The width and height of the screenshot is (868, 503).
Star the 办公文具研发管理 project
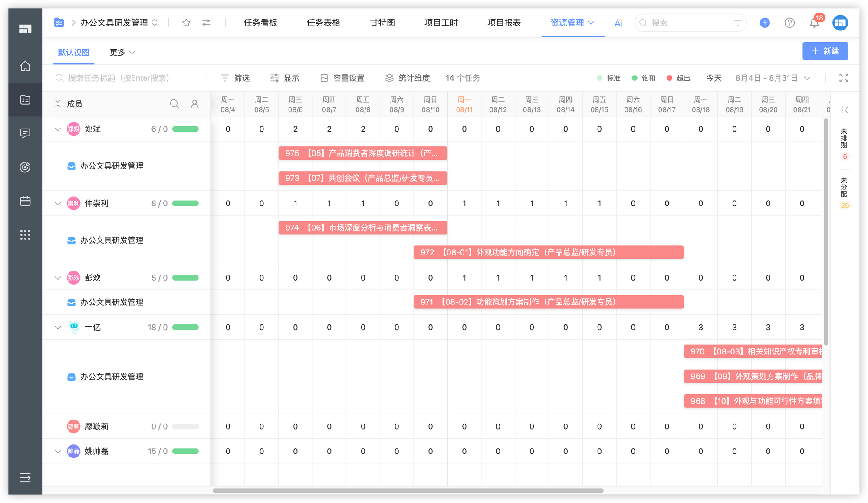pos(186,23)
